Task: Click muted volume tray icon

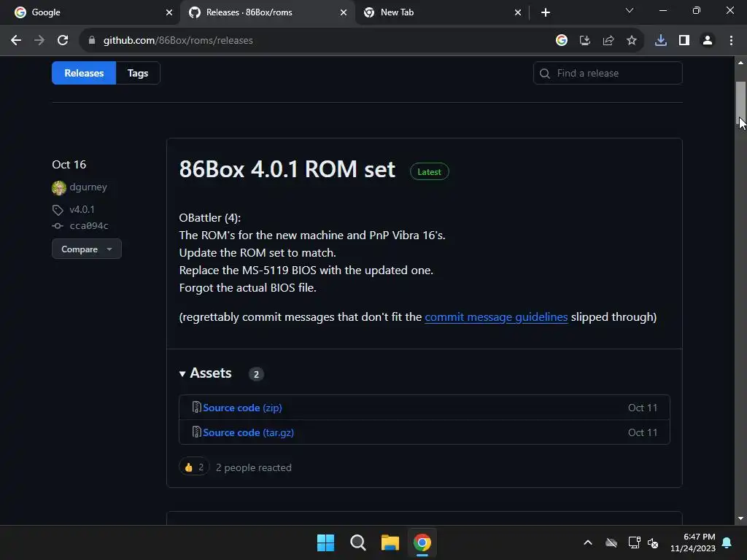Action: (x=653, y=542)
